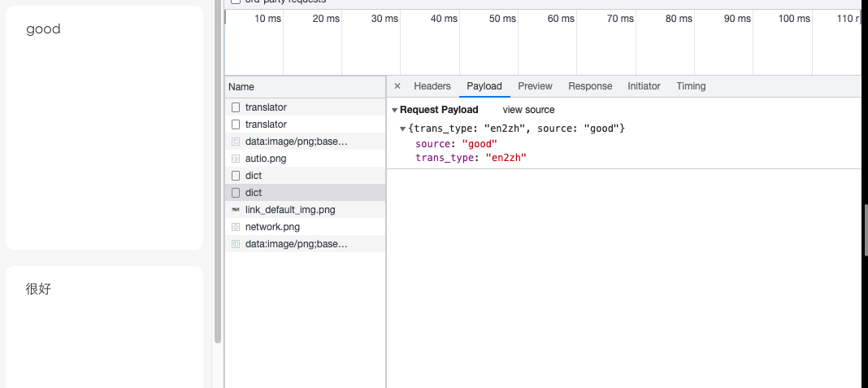This screenshot has width=868, height=388.
Task: Open the Preview tab
Action: coord(535,86)
